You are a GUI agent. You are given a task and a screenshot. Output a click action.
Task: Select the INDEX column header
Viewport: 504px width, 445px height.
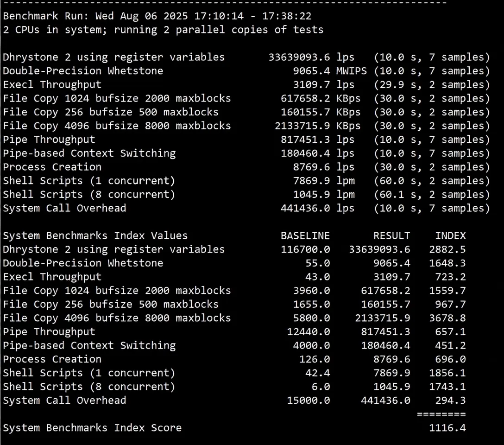pos(450,235)
